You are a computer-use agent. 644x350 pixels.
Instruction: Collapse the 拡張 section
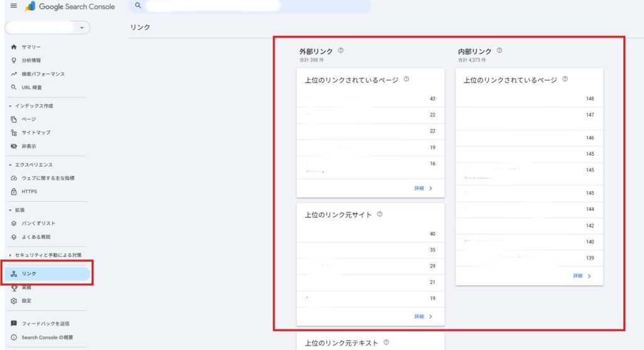pos(17,210)
